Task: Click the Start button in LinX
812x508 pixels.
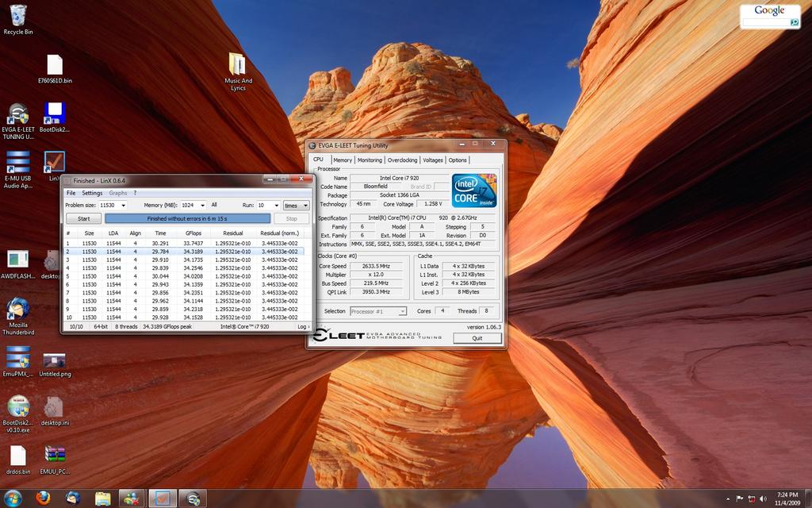Action: pyautogui.click(x=83, y=219)
